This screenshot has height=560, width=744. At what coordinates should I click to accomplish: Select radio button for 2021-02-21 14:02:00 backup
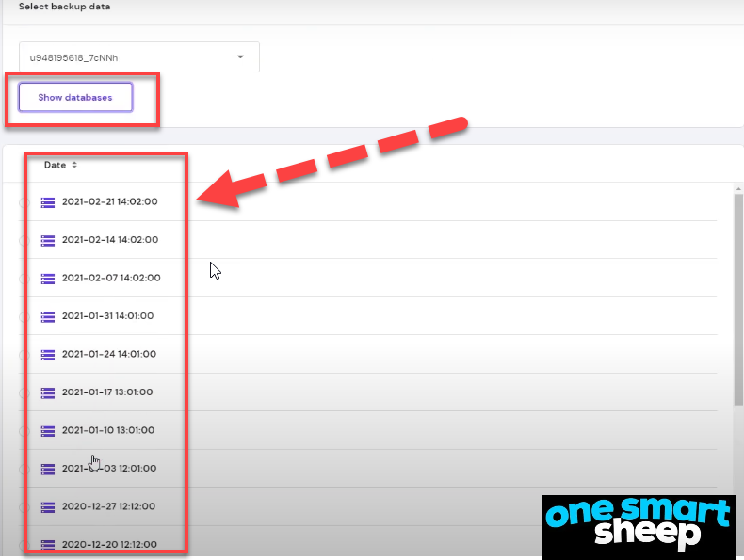(x=24, y=203)
